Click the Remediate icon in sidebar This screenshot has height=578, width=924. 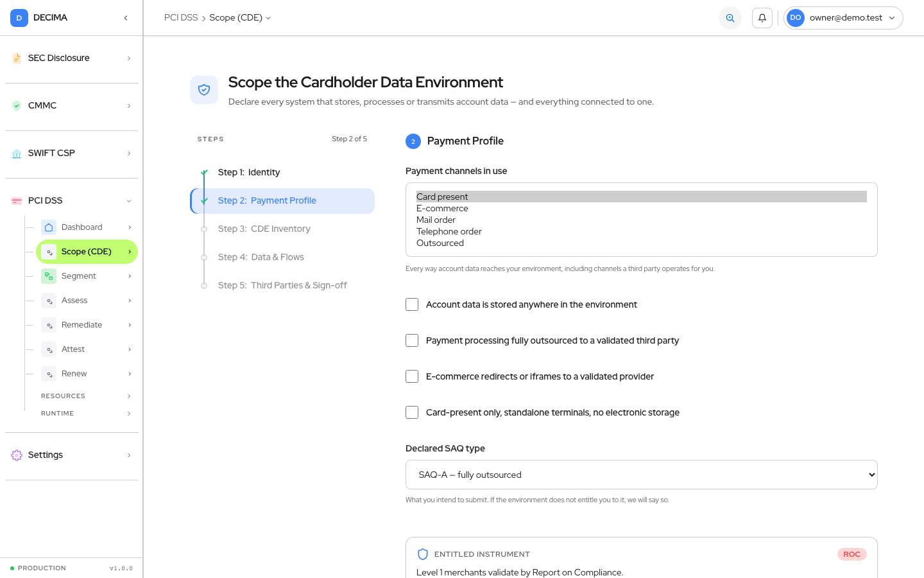point(49,325)
